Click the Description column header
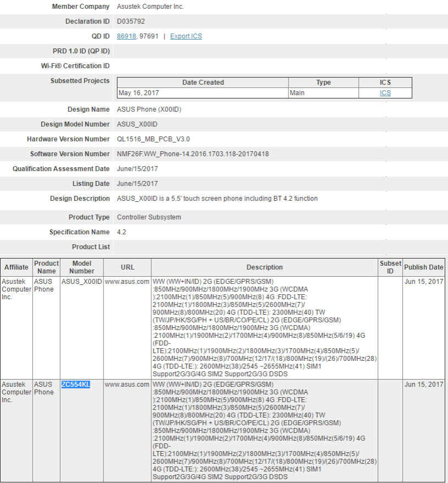This screenshot has width=448, height=483. click(264, 267)
